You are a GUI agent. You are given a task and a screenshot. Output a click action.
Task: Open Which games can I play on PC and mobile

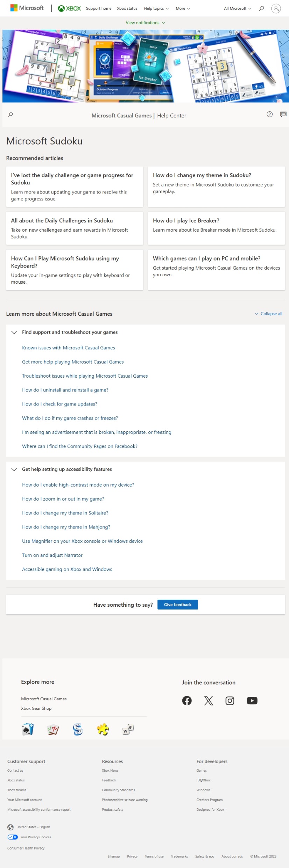tap(217, 270)
